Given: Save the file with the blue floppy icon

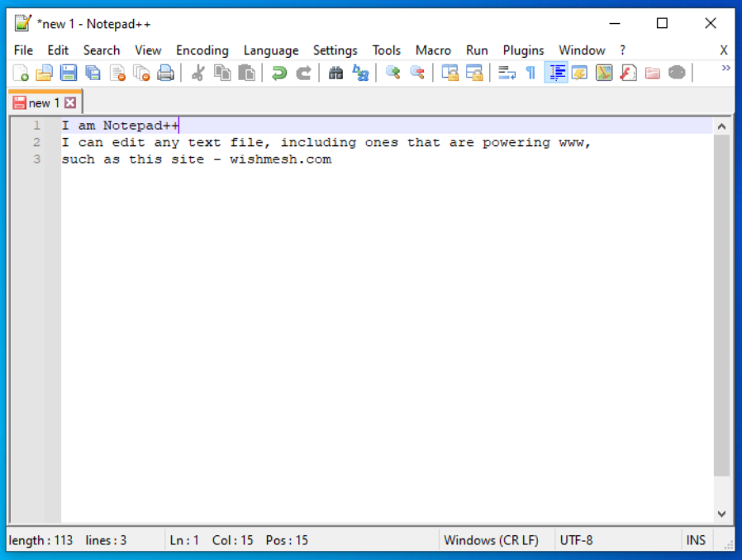Looking at the screenshot, I should pos(69,73).
